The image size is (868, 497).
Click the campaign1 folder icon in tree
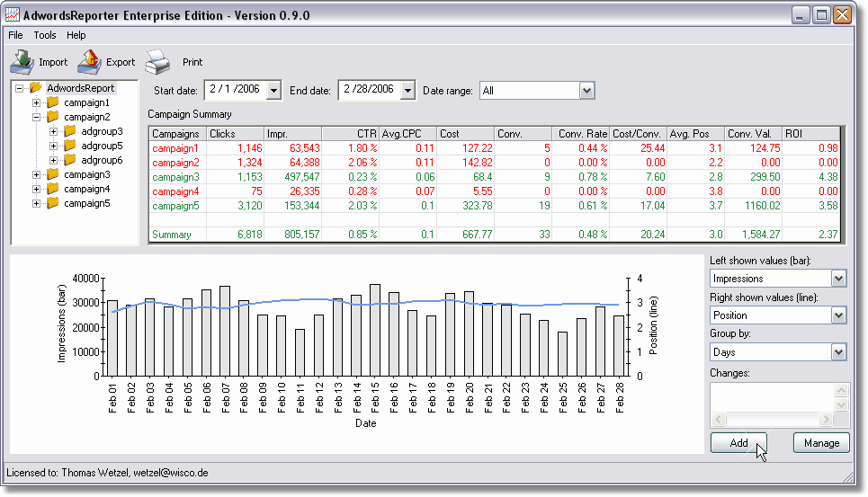pos(53,102)
